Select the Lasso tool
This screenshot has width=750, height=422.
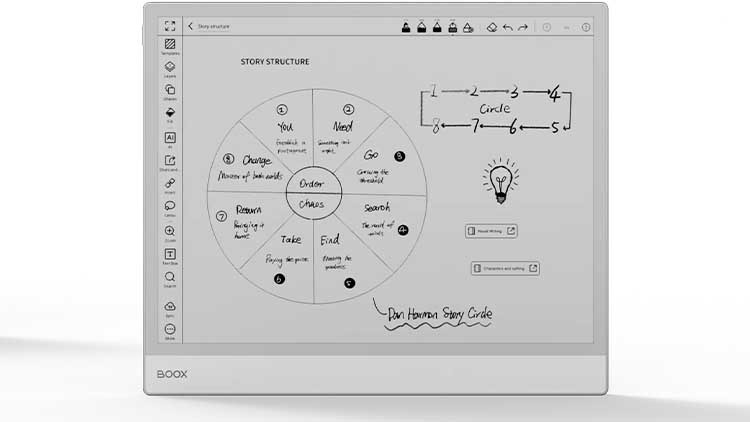(x=170, y=208)
